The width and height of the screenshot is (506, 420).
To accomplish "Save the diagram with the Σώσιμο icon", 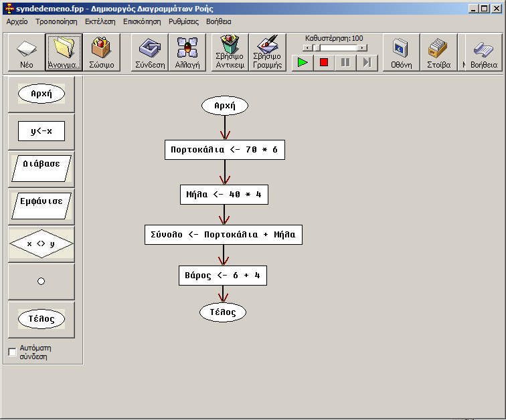I will [102, 53].
